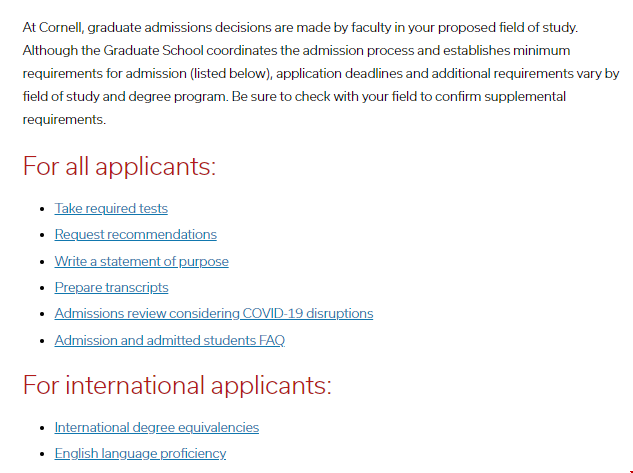Open the International degree equivalencies link
The height and width of the screenshot is (473, 633).
click(157, 427)
